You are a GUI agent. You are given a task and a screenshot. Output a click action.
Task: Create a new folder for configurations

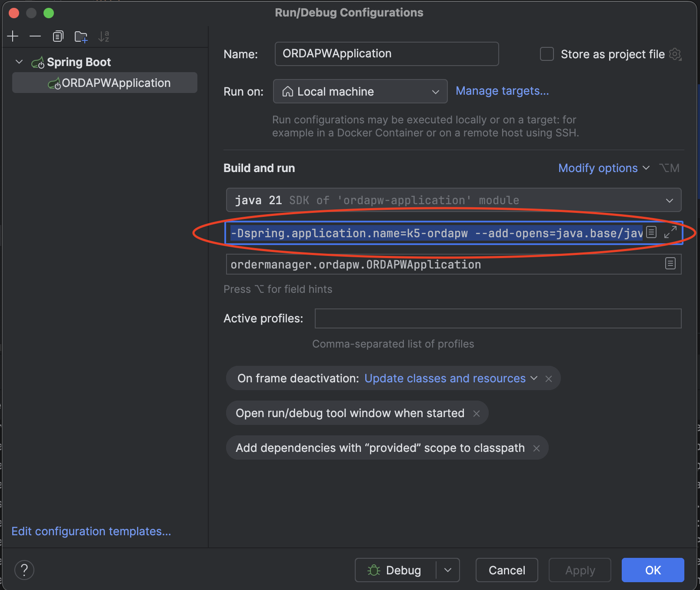tap(81, 36)
